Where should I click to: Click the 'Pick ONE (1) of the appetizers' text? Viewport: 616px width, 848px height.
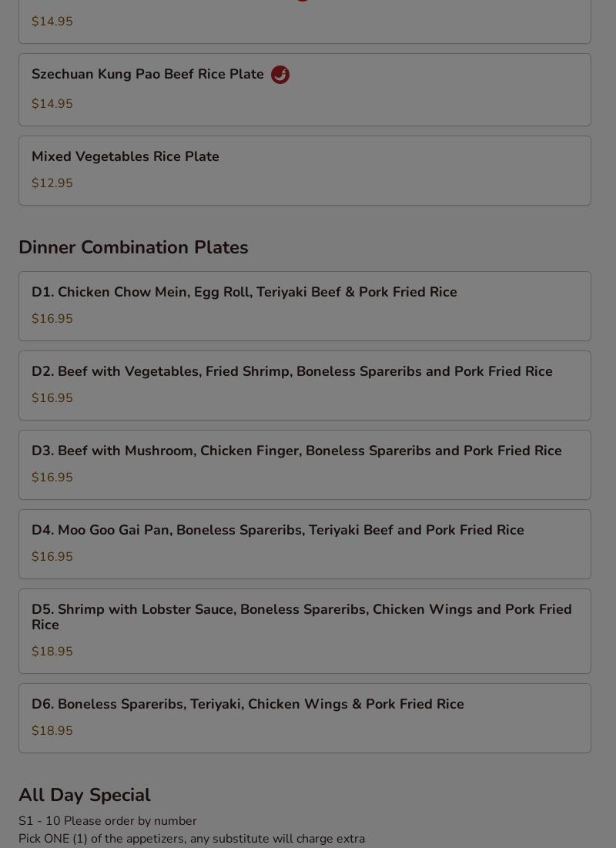pyautogui.click(x=192, y=839)
